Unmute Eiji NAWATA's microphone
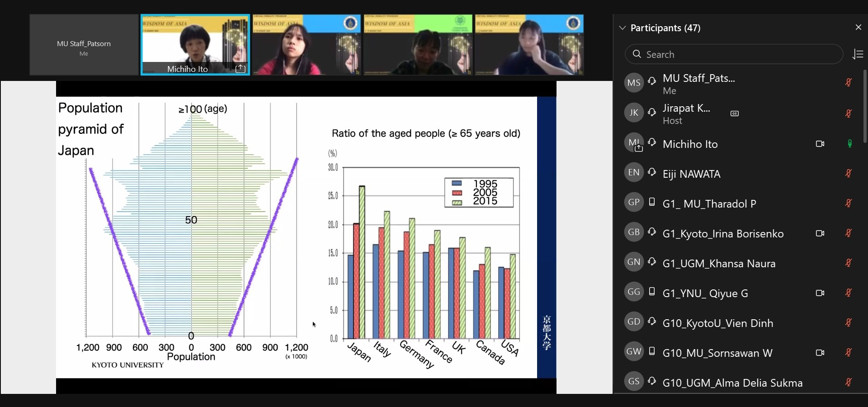This screenshot has width=868, height=407. pyautogui.click(x=849, y=173)
